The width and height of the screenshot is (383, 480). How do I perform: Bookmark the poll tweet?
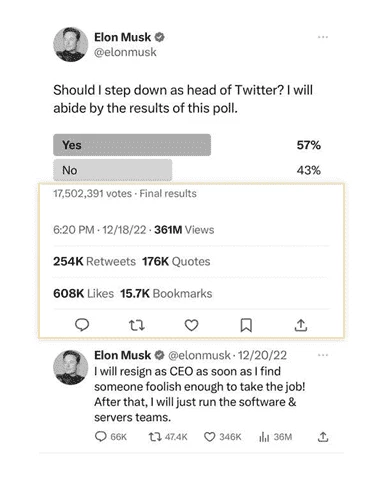click(246, 325)
